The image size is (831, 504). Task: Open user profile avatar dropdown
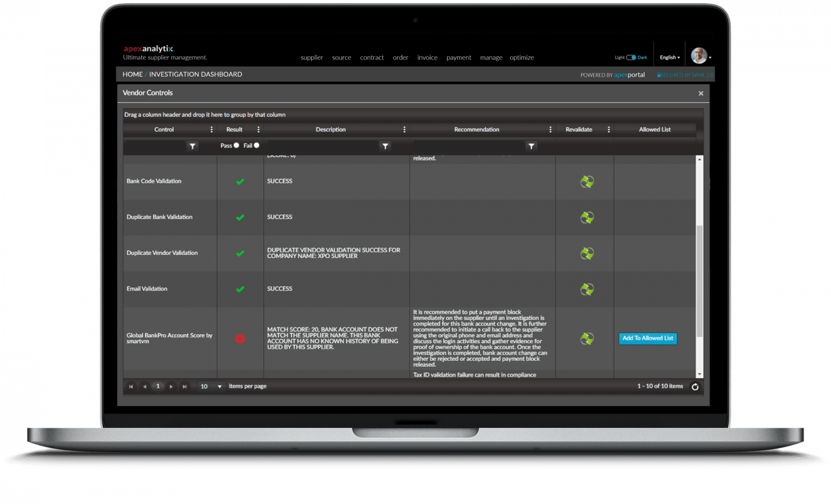pos(701,56)
